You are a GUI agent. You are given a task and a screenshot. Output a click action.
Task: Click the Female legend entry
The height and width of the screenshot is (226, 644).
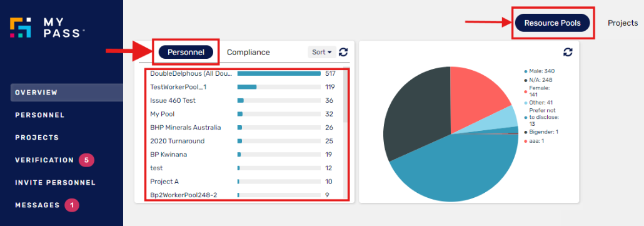pyautogui.click(x=536, y=91)
